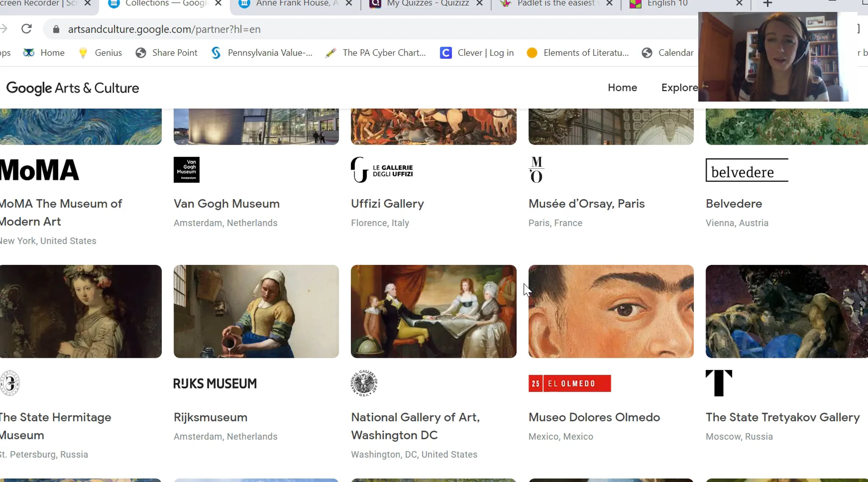Image resolution: width=868 pixels, height=482 pixels.
Task: Go to Home in the site navigation
Action: coord(622,88)
